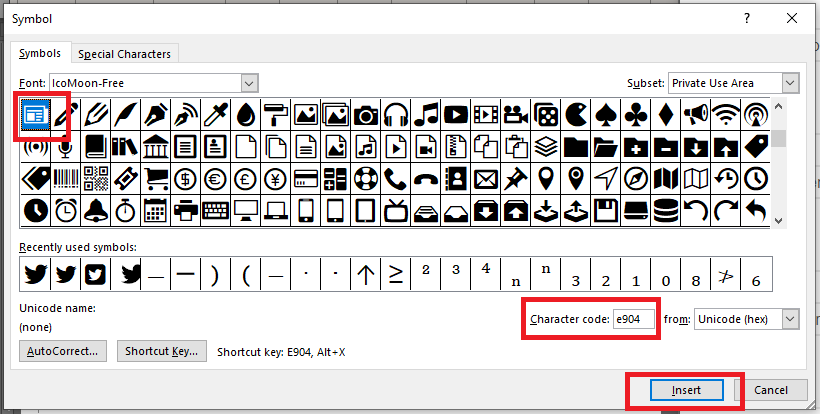Select the alarm clock symbol

click(65, 211)
